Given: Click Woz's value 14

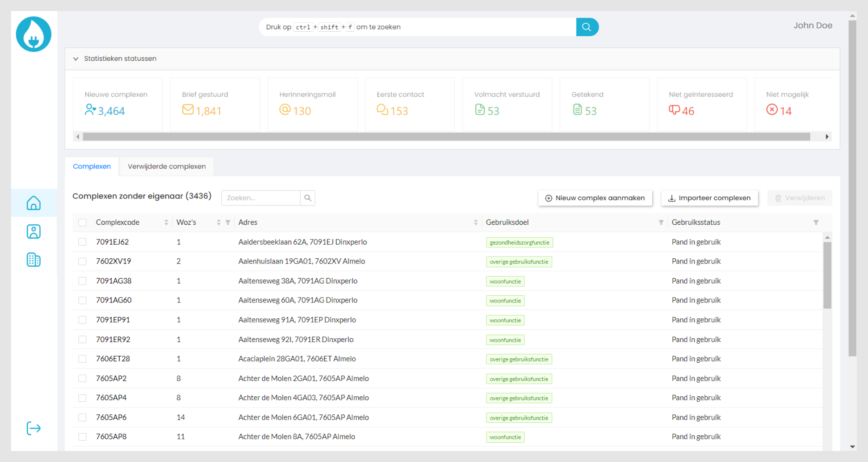Looking at the screenshot, I should (181, 417).
